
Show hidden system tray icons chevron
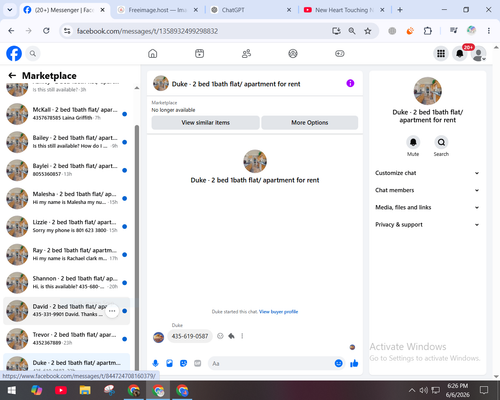(x=412, y=390)
